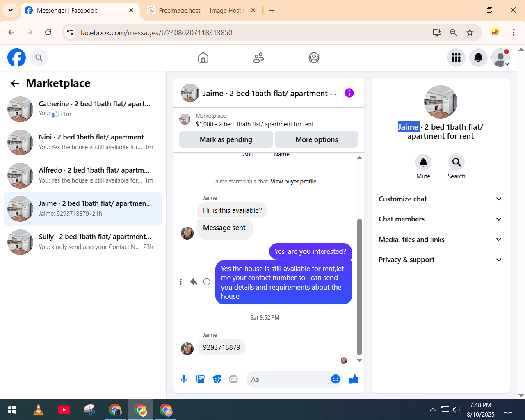The width and height of the screenshot is (525, 420).
Task: Open conversation information purple icon
Action: point(349,93)
